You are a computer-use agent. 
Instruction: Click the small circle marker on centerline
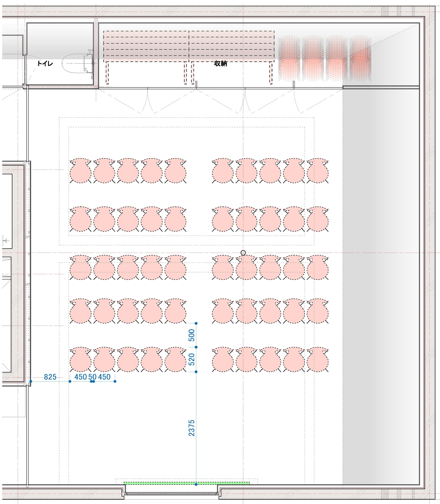[243, 253]
